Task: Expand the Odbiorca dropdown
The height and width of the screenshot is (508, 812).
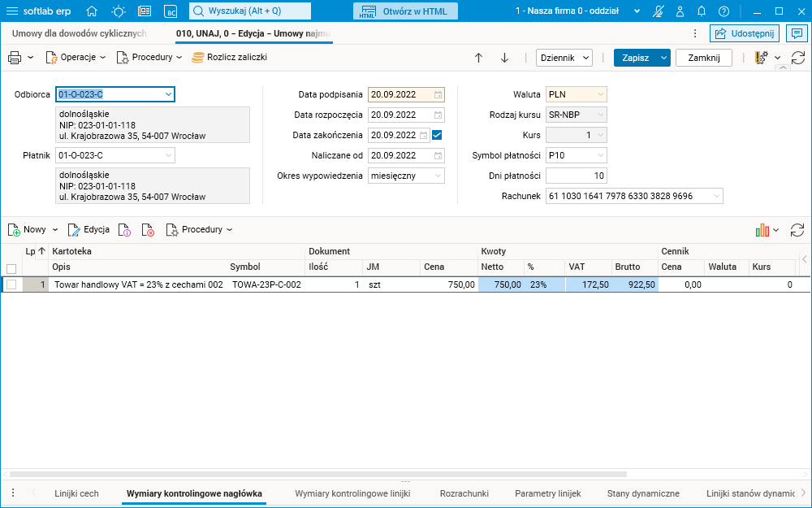Action: pyautogui.click(x=168, y=94)
